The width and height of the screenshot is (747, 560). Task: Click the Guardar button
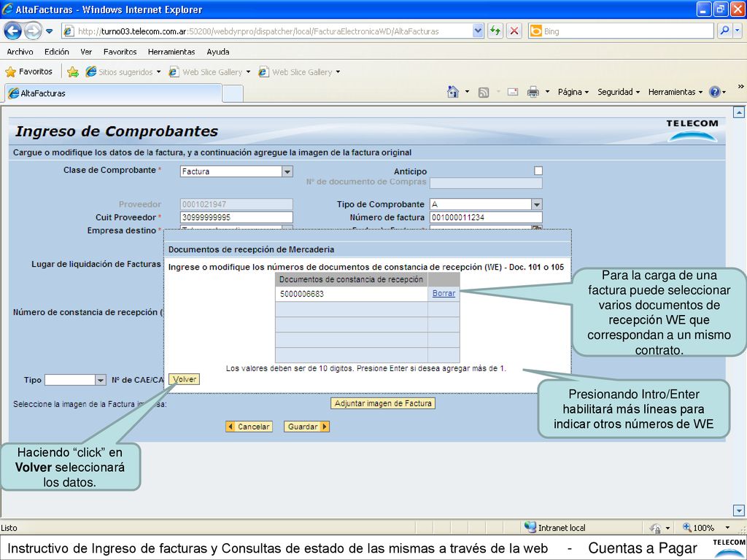pos(306,427)
